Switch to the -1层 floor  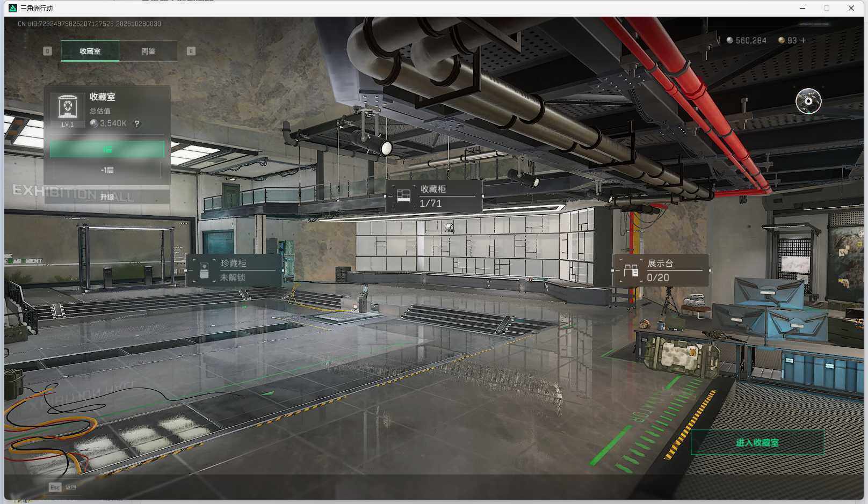(x=107, y=170)
